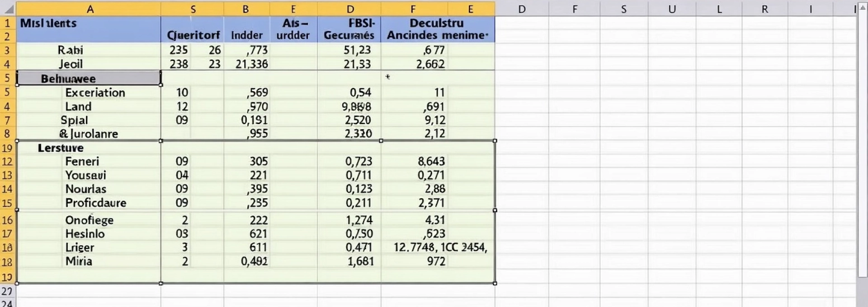Select column L header
The image size is (868, 307).
click(x=719, y=9)
